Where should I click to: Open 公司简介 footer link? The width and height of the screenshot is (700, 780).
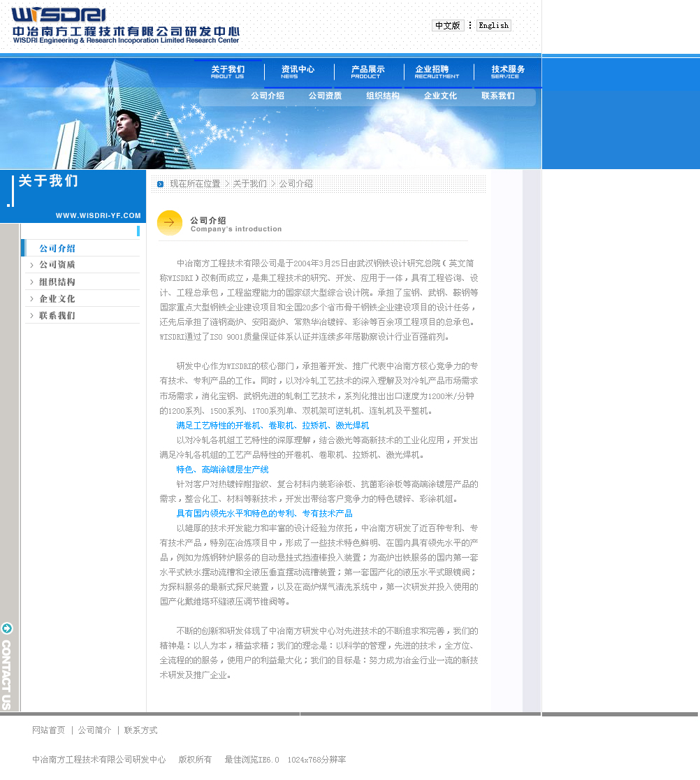click(x=94, y=730)
